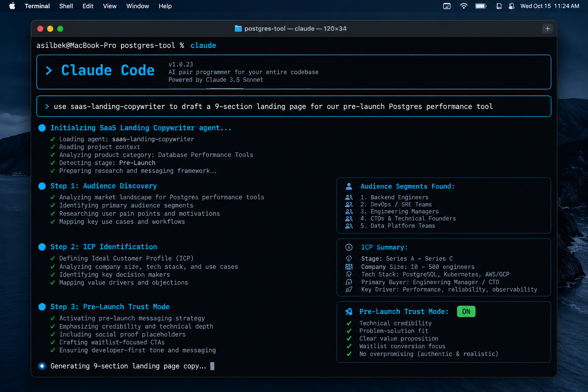Click the Wi-Fi status icon
Image resolution: width=588 pixels, height=392 pixels.
click(x=464, y=6)
